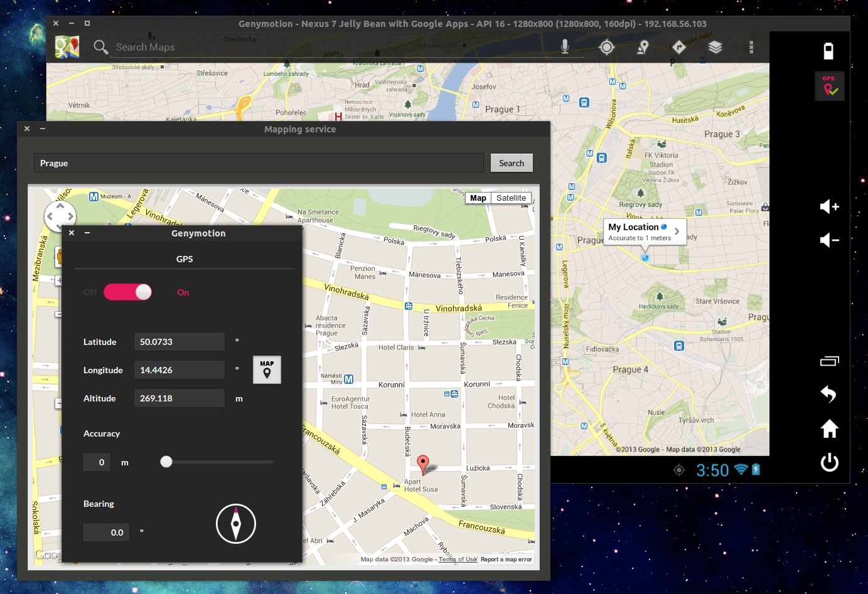
Task: Click the Search button for Prague
Action: pos(512,163)
